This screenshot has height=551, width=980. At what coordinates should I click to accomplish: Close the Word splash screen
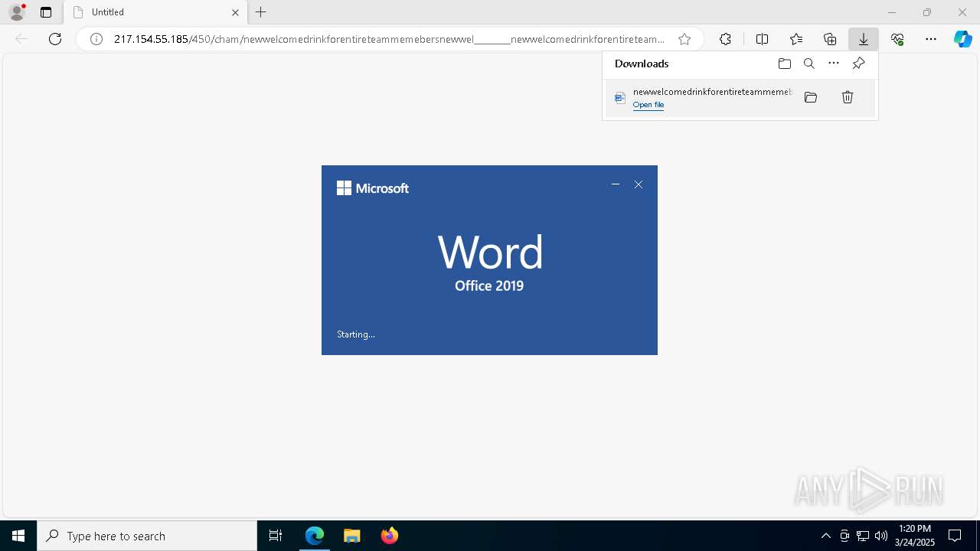639,184
